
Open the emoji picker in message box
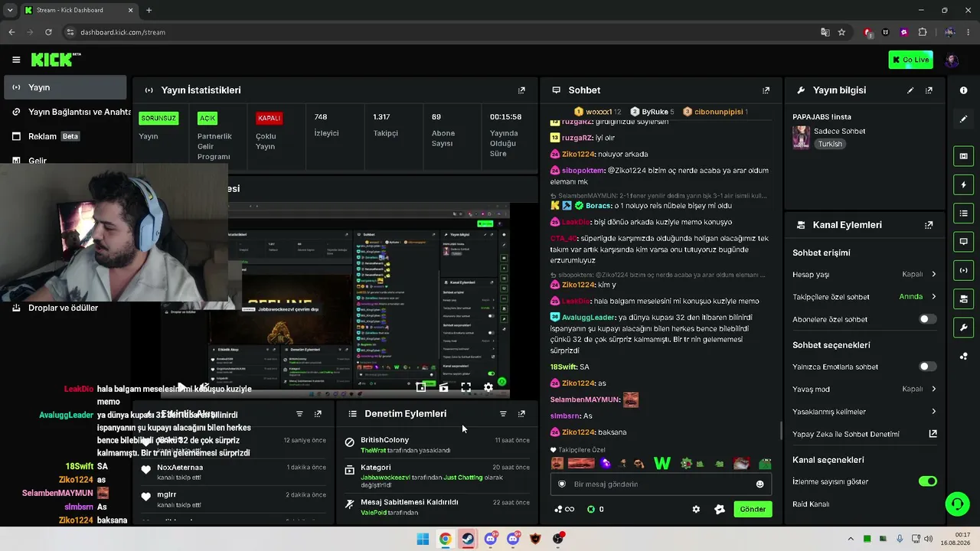coord(759,484)
